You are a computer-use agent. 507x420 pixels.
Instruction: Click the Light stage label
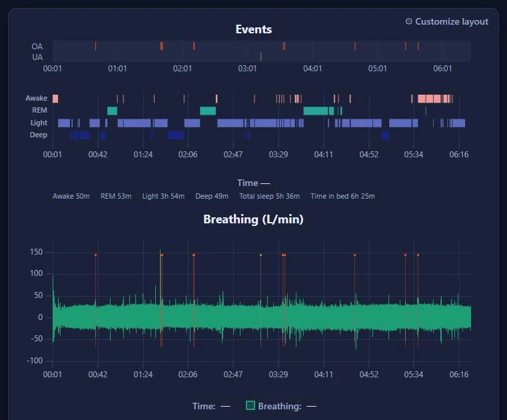(x=39, y=123)
